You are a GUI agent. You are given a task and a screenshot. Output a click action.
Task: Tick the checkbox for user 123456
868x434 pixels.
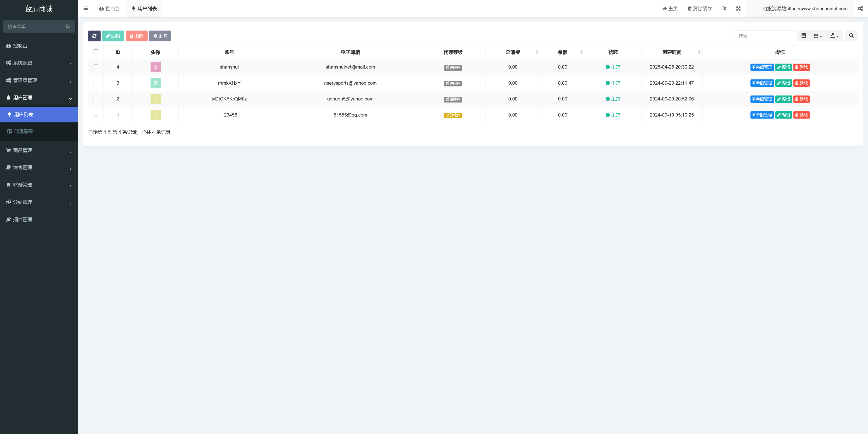point(96,115)
